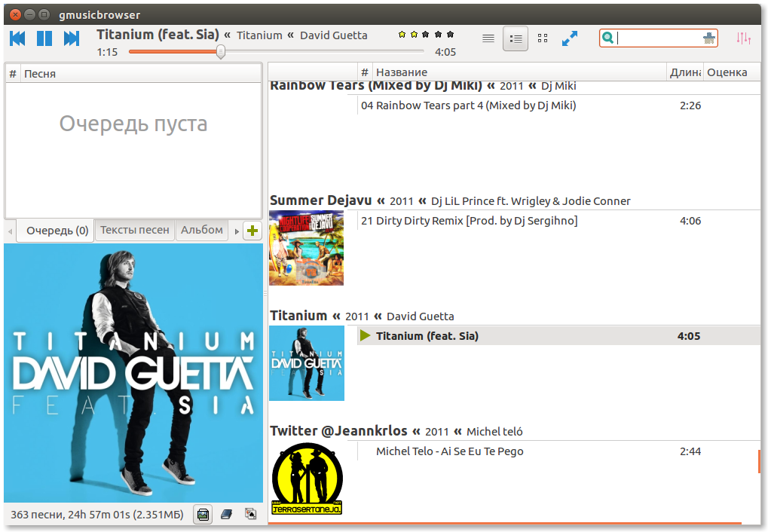Viewport: 768px width, 532px height.
Task: Click the horizontal scrollbar under the song list
Action: (x=504, y=523)
